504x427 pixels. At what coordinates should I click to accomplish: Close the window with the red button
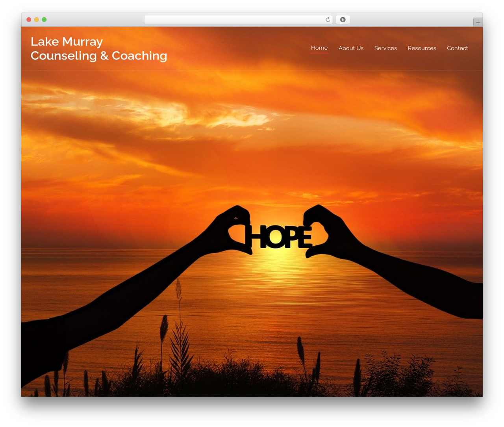coord(29,20)
